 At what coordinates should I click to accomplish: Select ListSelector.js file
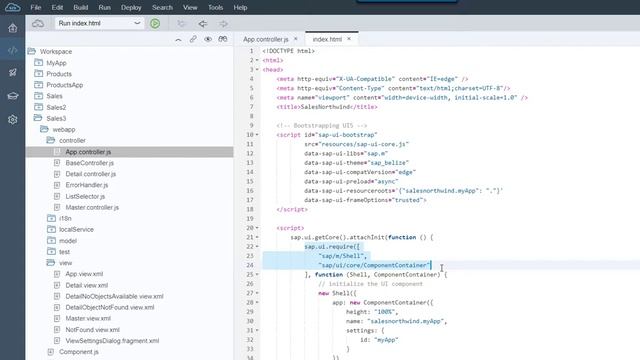point(85,196)
